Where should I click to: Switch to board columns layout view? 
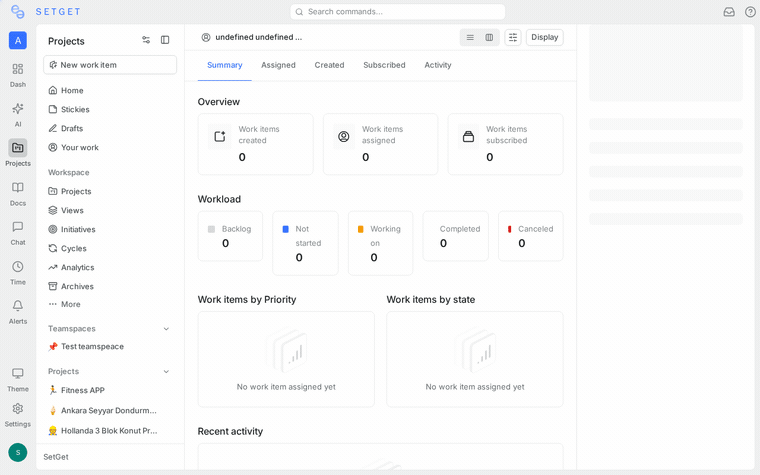[x=489, y=37]
